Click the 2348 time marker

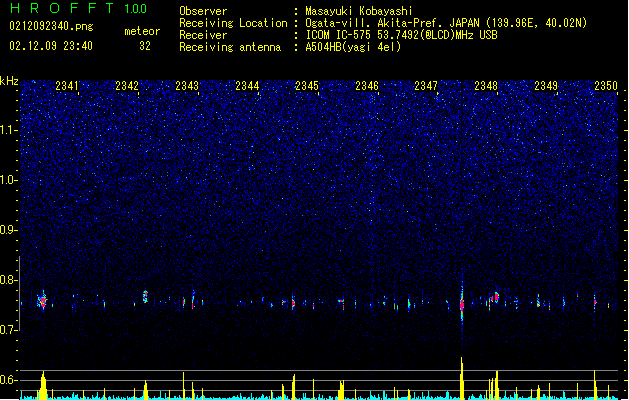[x=486, y=86]
